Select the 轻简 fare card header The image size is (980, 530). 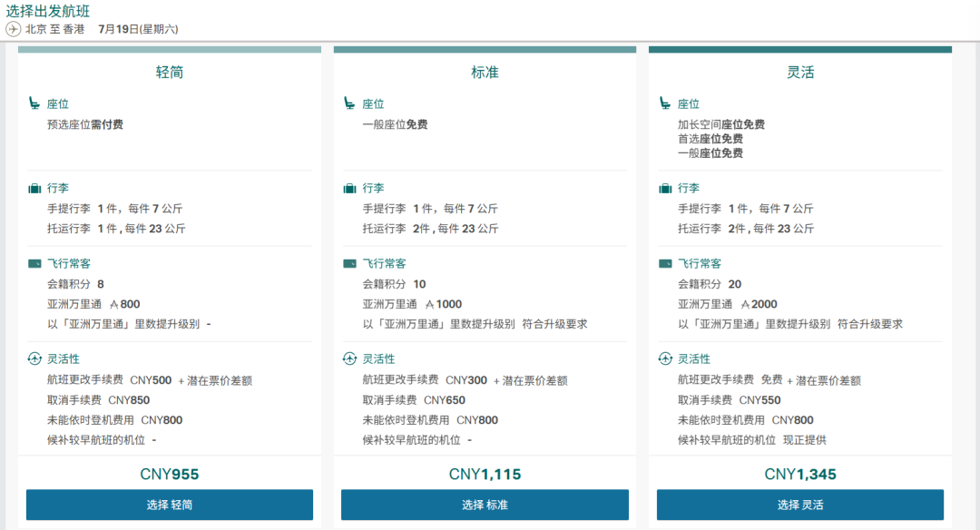coord(170,72)
